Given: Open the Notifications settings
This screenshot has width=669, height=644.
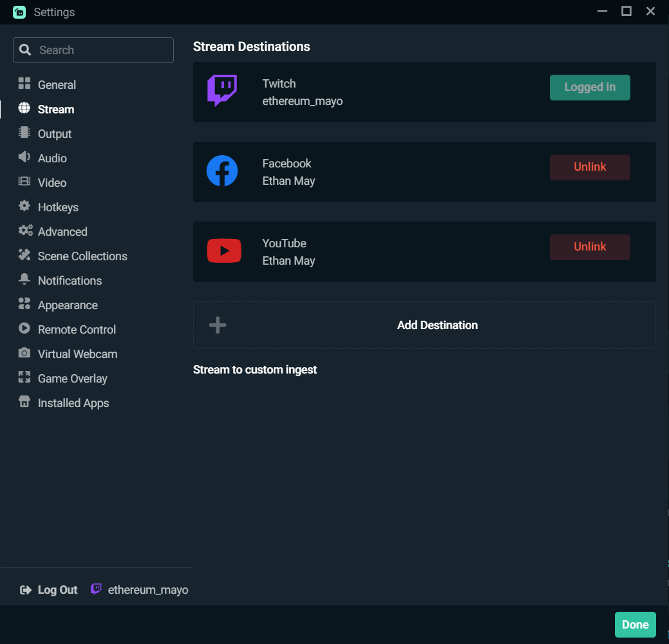Looking at the screenshot, I should click(70, 281).
